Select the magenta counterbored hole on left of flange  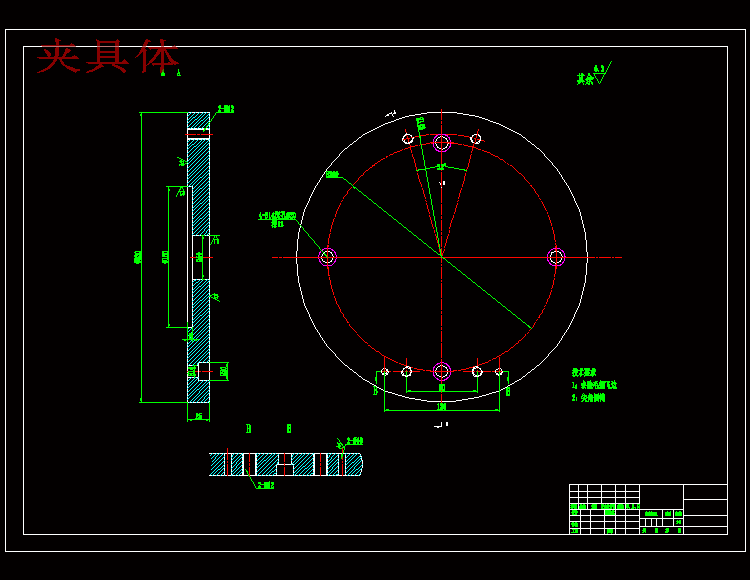[327, 257]
